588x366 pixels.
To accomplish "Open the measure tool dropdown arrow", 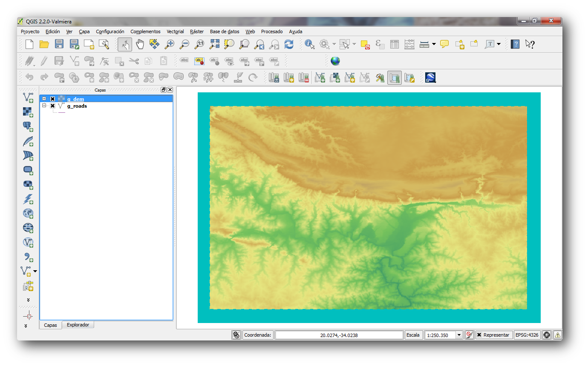I will [x=434, y=44].
